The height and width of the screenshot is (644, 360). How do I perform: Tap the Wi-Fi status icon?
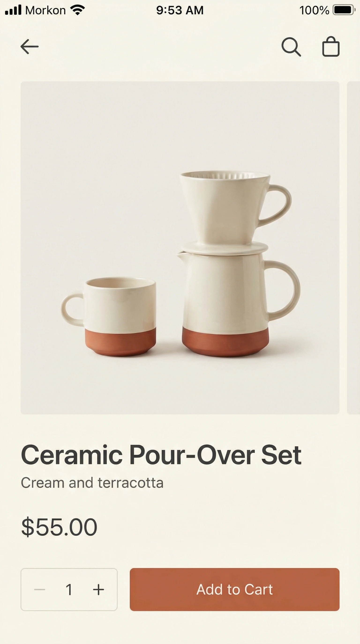coord(78,10)
